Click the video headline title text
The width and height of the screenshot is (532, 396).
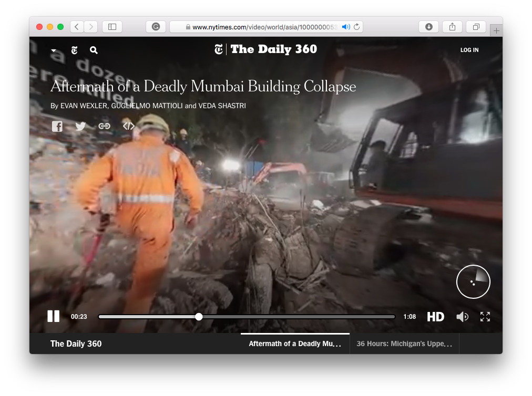coord(203,87)
